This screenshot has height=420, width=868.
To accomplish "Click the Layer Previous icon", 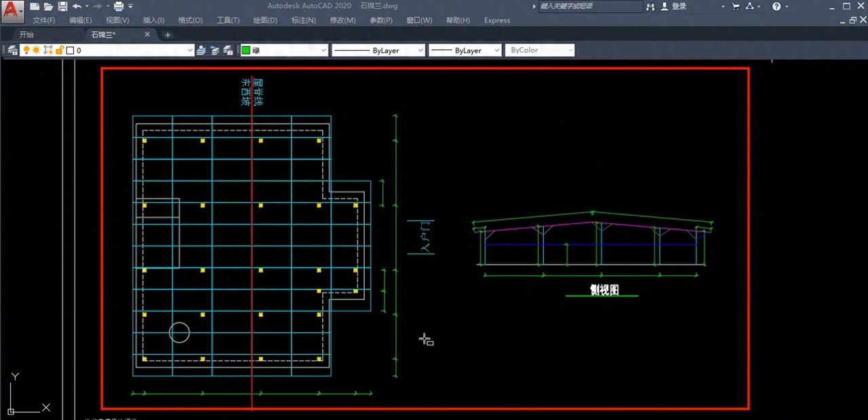I will coord(215,50).
